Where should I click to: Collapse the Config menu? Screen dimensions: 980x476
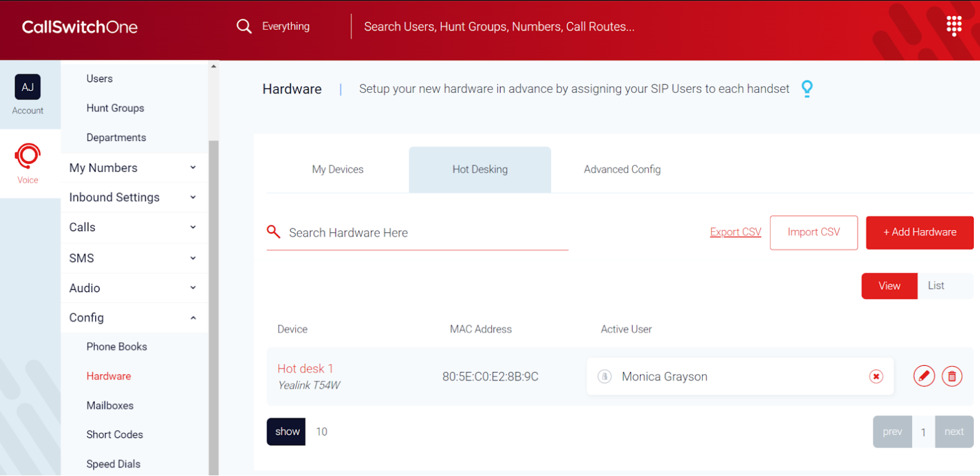pyautogui.click(x=134, y=318)
